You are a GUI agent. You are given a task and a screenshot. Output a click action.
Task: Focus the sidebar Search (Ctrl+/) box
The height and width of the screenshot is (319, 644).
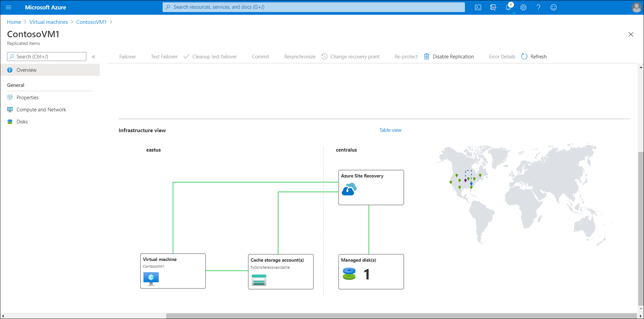[47, 56]
